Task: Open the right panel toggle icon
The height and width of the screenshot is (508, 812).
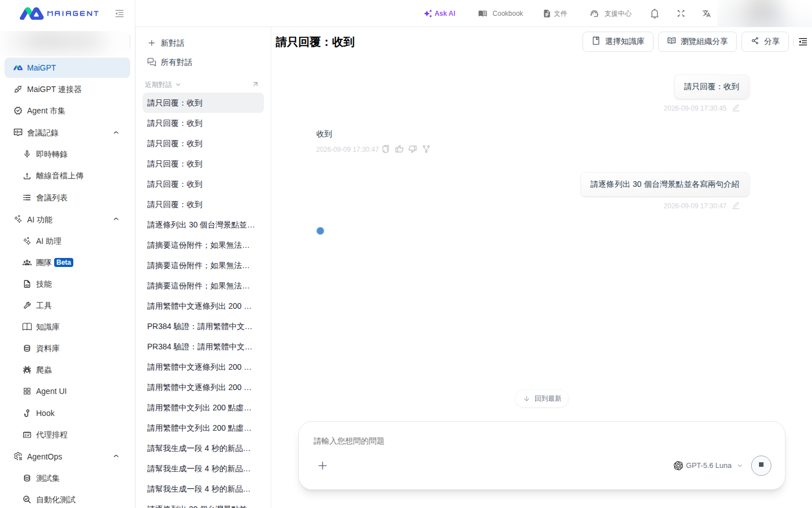Action: click(803, 42)
